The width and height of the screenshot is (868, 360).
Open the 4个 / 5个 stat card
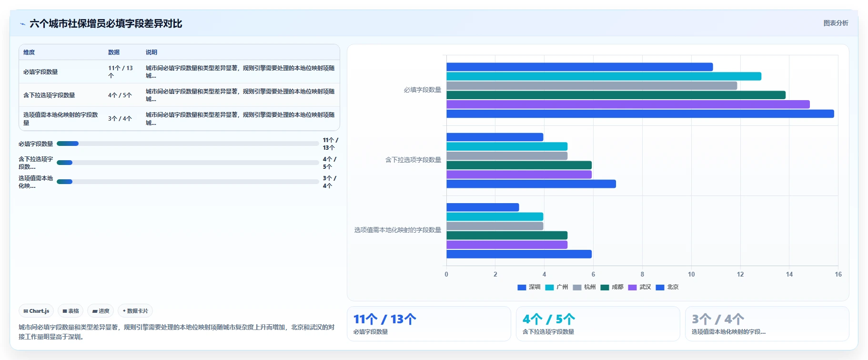(598, 324)
